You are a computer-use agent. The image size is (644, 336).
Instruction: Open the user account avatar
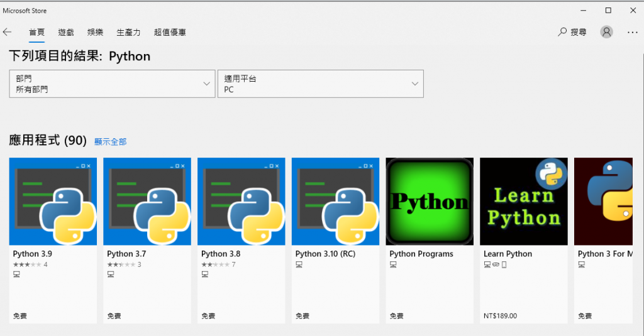(x=606, y=32)
